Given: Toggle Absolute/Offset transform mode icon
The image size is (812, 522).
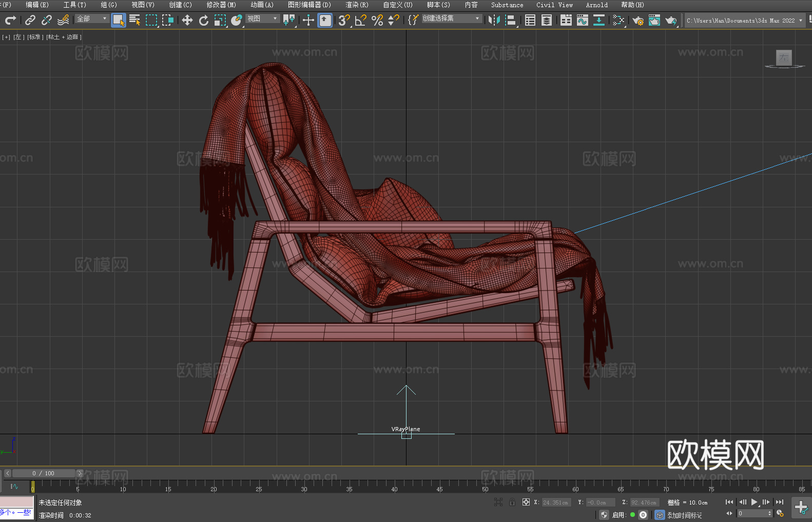Looking at the screenshot, I should pos(526,502).
